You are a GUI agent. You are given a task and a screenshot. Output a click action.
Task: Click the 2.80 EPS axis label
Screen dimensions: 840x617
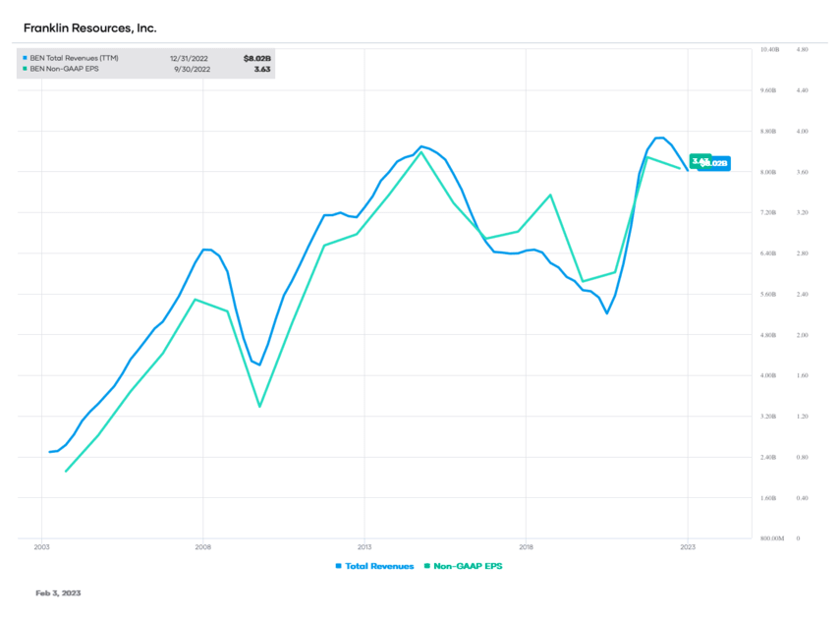802,253
